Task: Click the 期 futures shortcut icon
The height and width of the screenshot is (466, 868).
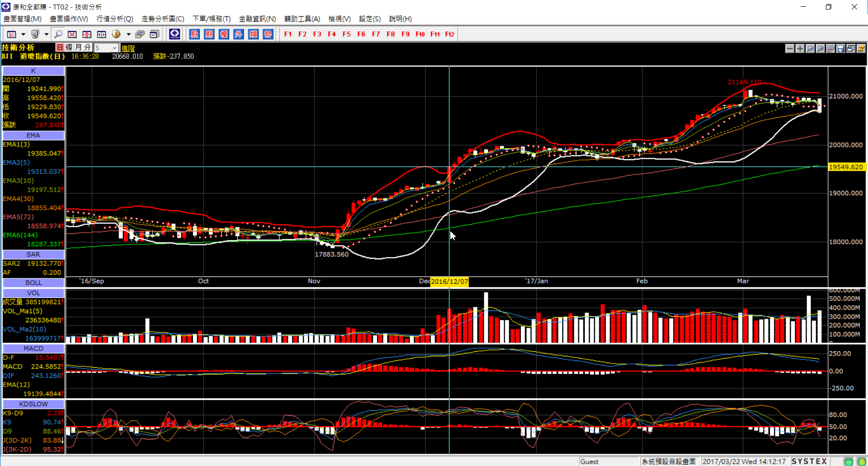Action: (209, 34)
